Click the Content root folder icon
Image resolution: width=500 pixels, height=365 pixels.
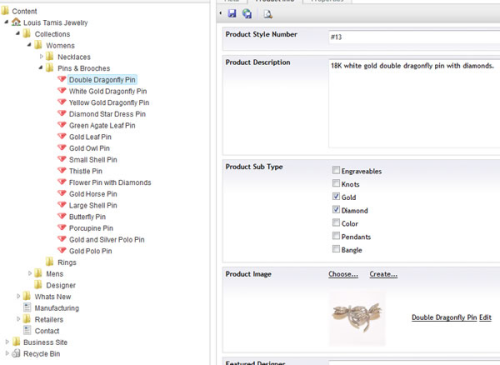(x=5, y=11)
